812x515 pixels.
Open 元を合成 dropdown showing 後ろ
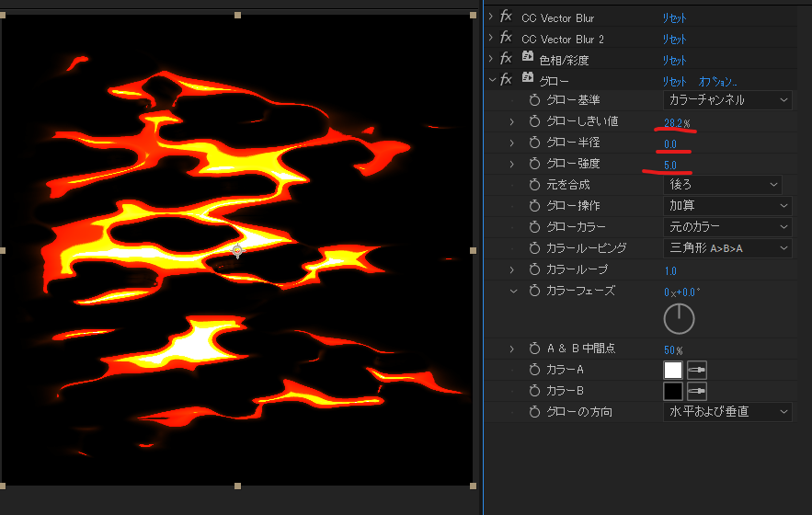pos(722,185)
